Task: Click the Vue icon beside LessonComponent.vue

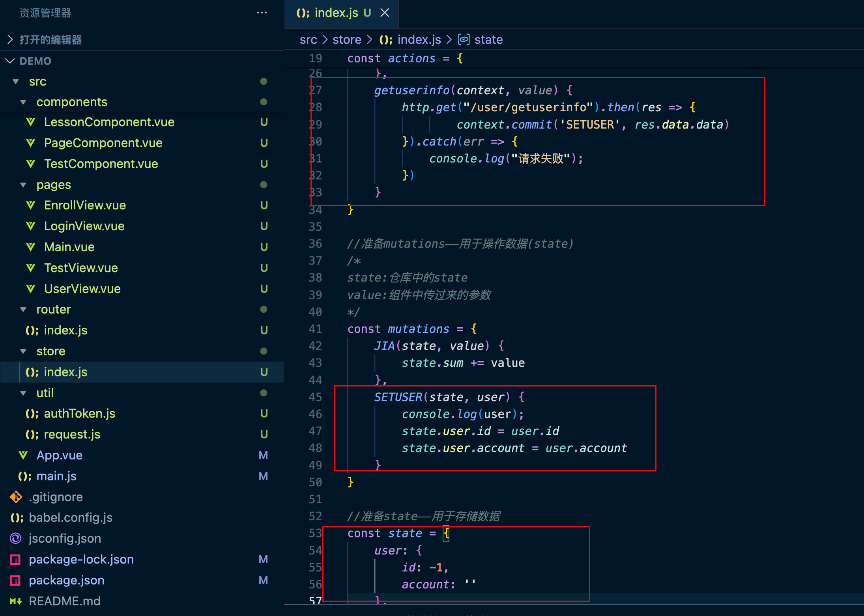Action: (x=31, y=122)
